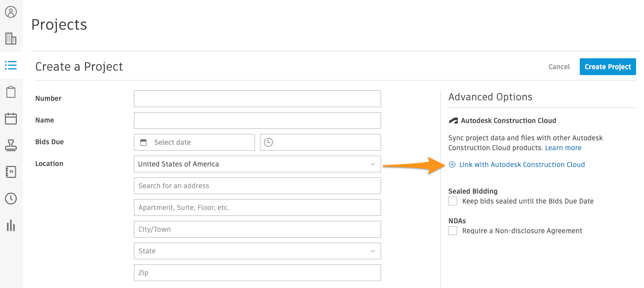Open the user profile icon in sidebar
Viewport: 644px width, 288px height.
coord(11,12)
